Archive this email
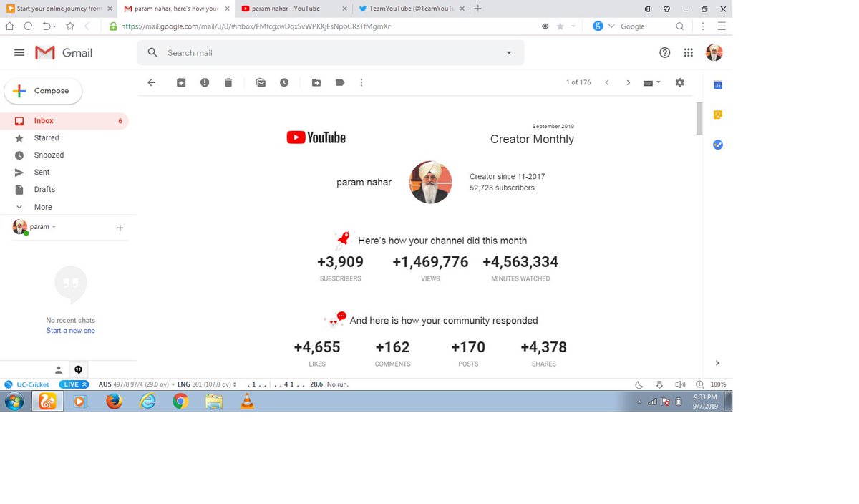 [181, 83]
